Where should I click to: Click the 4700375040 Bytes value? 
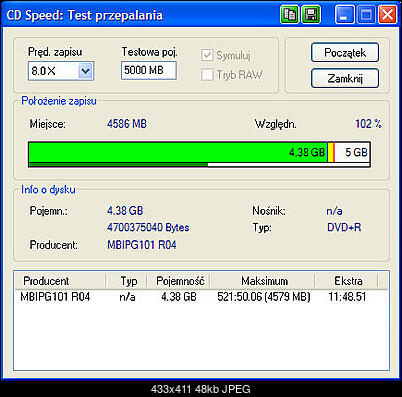coord(148,227)
